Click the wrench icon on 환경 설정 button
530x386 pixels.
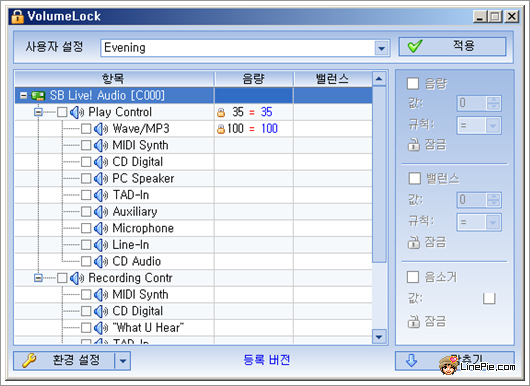point(29,360)
